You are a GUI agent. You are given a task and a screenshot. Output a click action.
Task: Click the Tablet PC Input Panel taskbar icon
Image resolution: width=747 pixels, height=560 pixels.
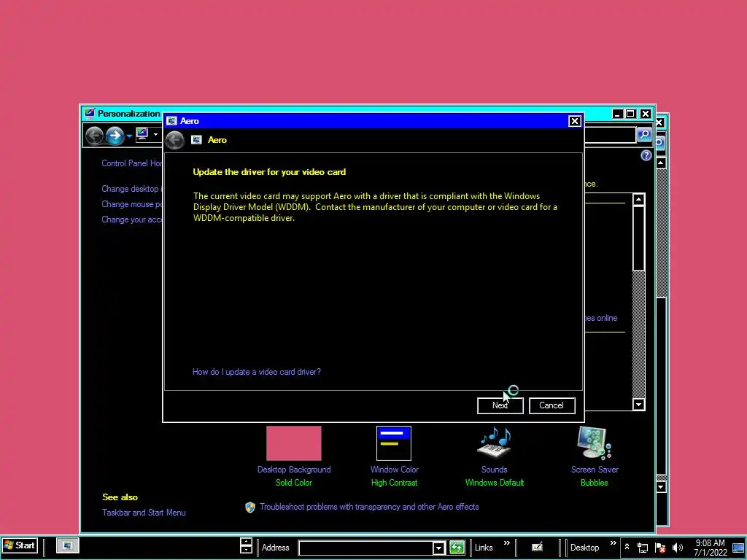537,547
